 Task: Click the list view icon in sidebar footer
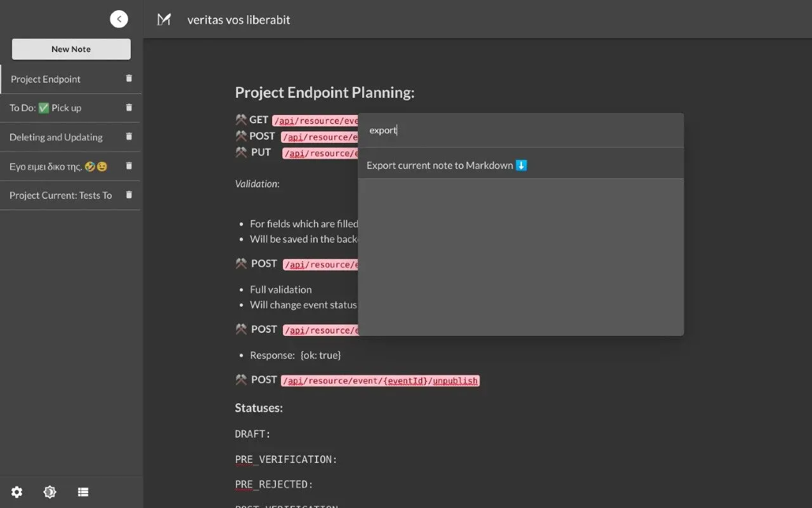coord(82,492)
